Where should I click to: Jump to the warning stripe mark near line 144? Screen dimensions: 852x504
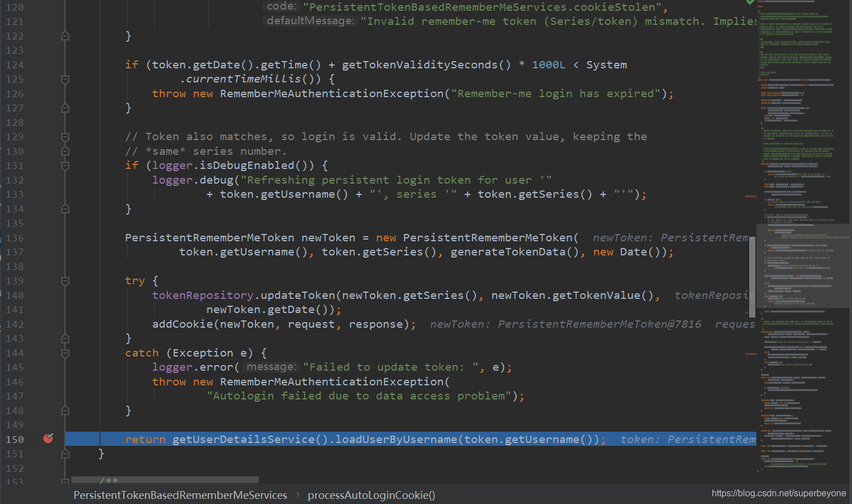[751, 354]
